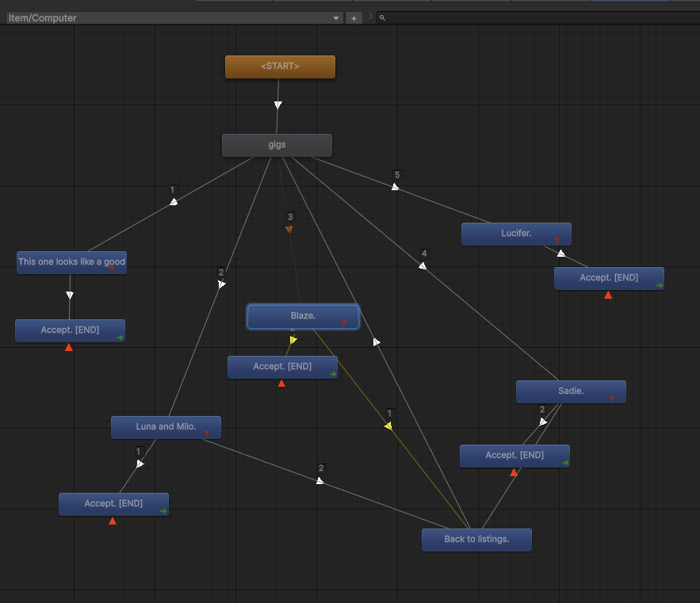700x603 pixels.
Task: Click red triangle below Accept. [END] under Luna and Milo.
Action: [x=113, y=521]
